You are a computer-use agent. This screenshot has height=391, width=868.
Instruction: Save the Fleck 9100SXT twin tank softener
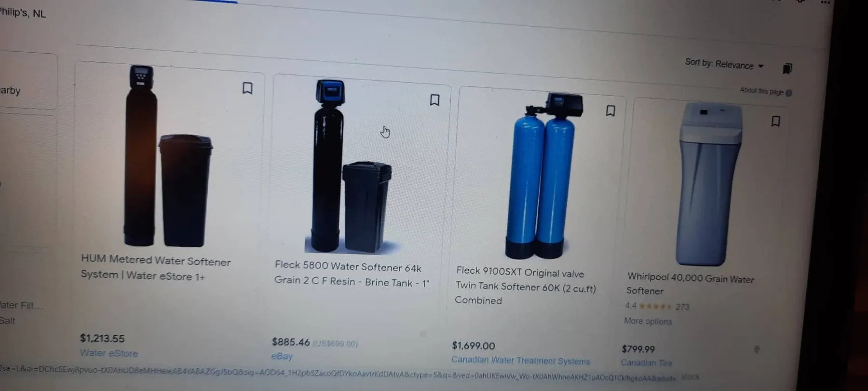click(x=610, y=111)
